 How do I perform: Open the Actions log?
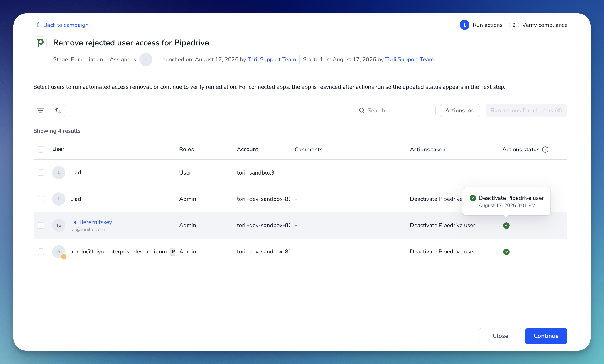pos(460,111)
